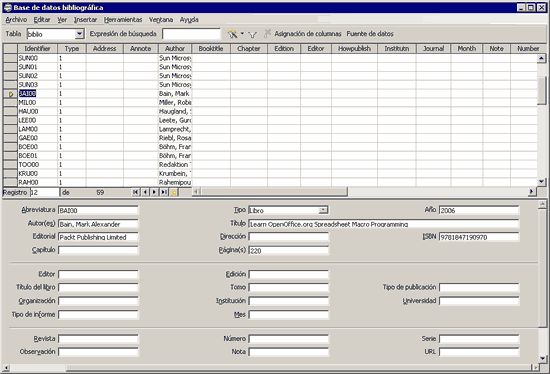This screenshot has width=550, height=374.
Task: Click the Revista field
Action: click(98, 339)
